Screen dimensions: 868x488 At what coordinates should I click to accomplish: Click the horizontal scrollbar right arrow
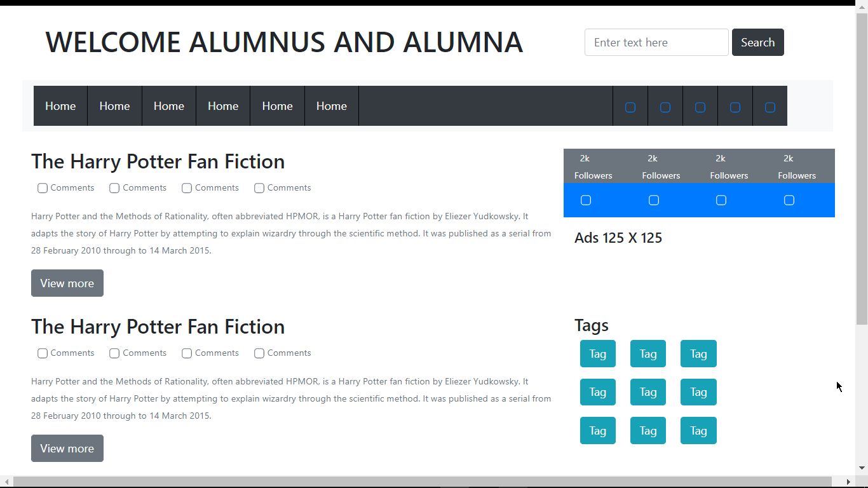[850, 482]
